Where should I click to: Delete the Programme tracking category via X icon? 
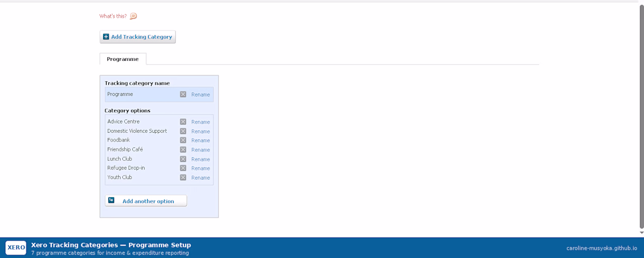coord(183,94)
